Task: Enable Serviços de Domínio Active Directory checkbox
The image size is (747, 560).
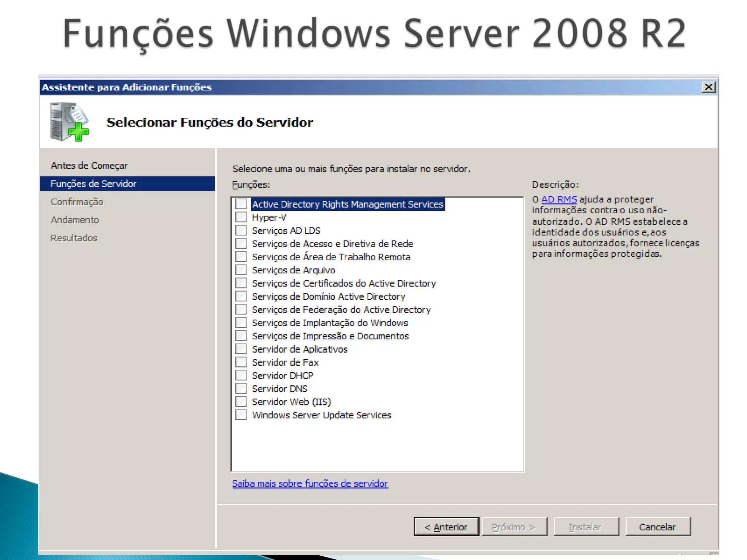Action: click(x=241, y=296)
